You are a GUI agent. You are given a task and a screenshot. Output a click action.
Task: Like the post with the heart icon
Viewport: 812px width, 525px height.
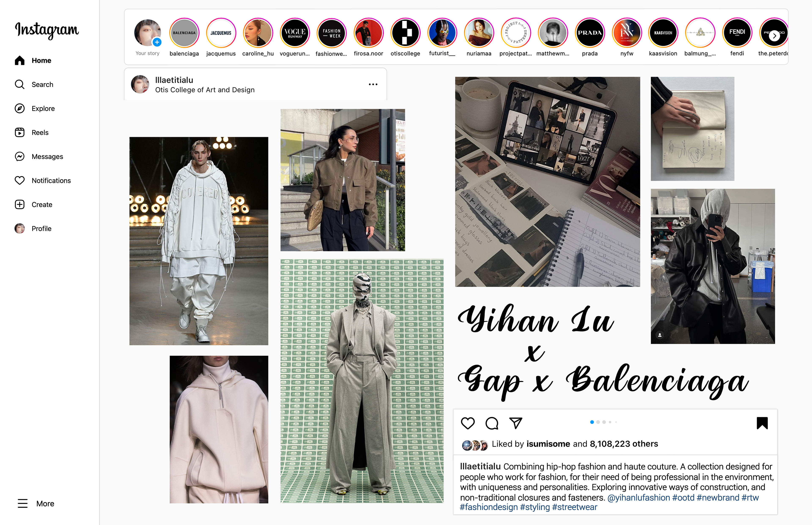468,423
